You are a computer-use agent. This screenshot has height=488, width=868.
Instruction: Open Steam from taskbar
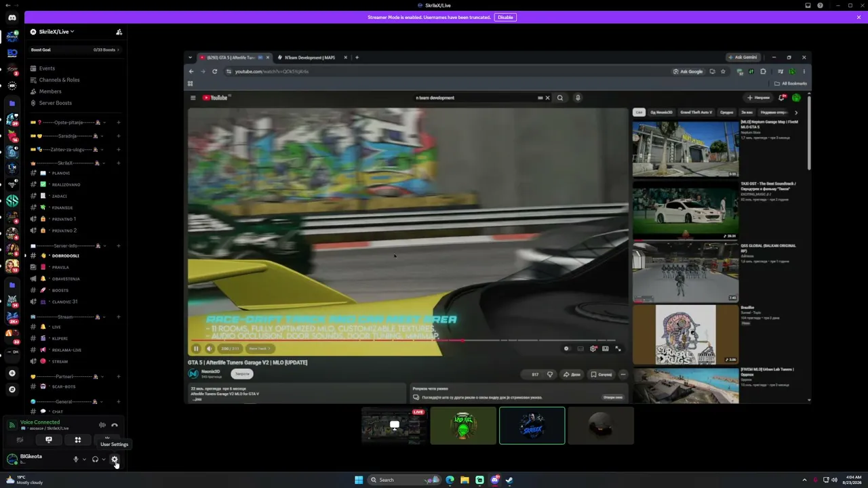coord(509,480)
